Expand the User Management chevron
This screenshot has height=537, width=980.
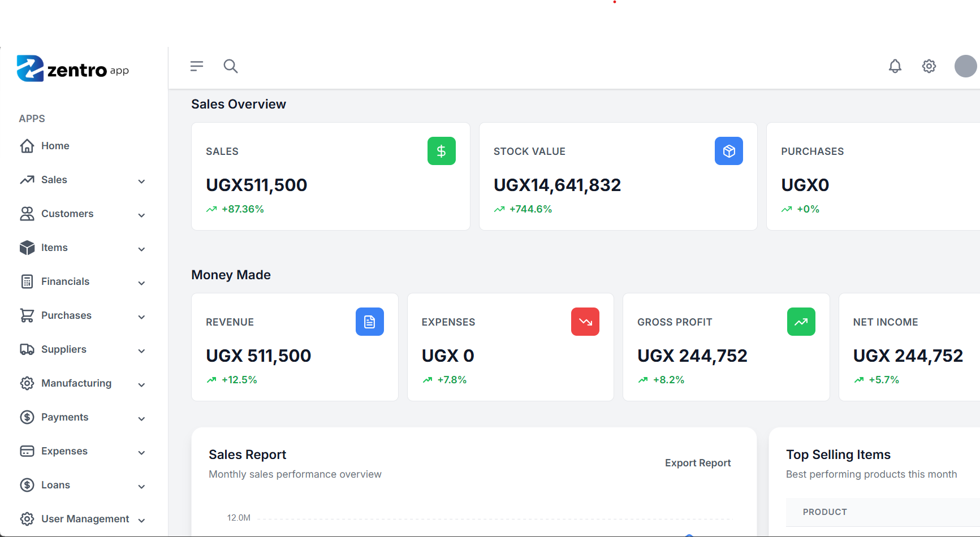point(141,521)
